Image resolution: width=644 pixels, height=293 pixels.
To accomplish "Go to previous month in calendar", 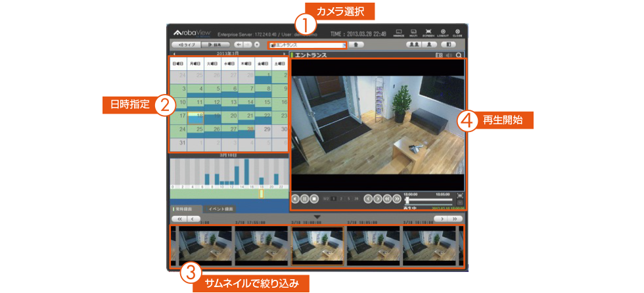I will [173, 53].
